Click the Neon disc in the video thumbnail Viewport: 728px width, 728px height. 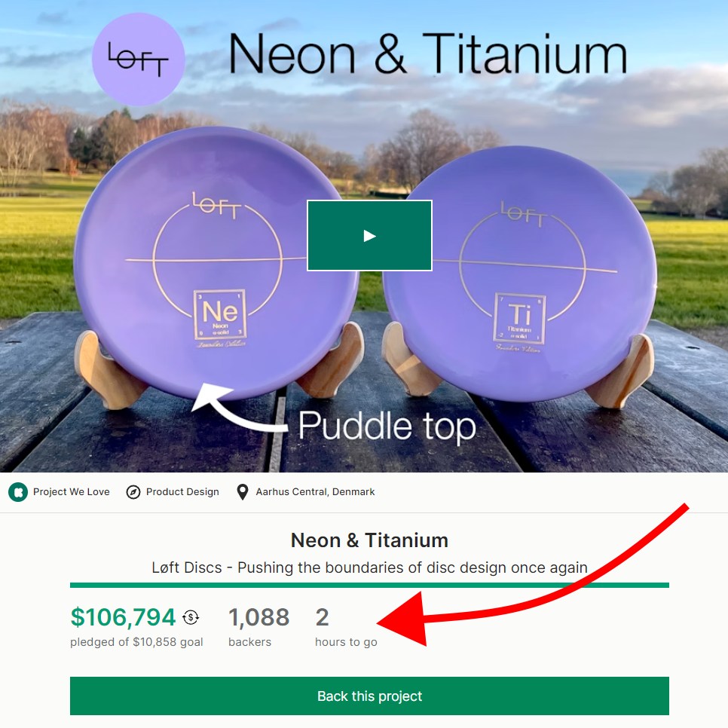tap(216, 264)
